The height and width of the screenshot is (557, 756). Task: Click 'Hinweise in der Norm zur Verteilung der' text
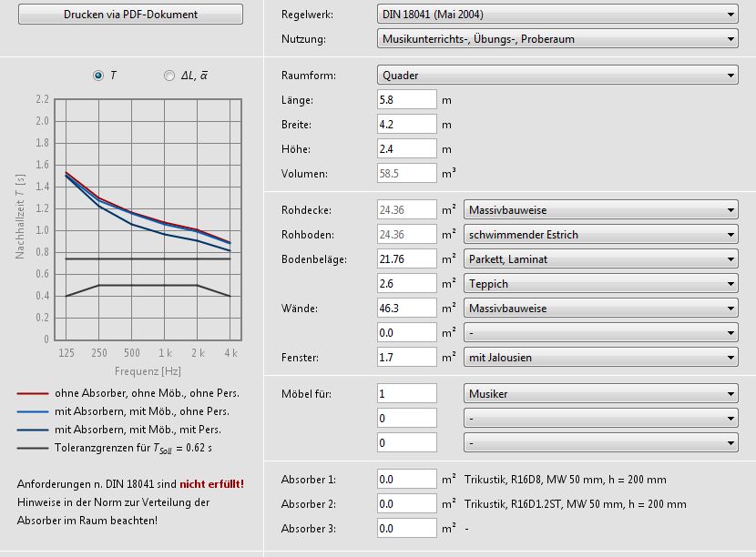pos(113,502)
